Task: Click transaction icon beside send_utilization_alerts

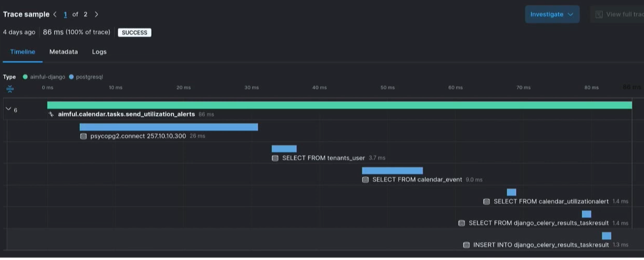Action: 51,114
